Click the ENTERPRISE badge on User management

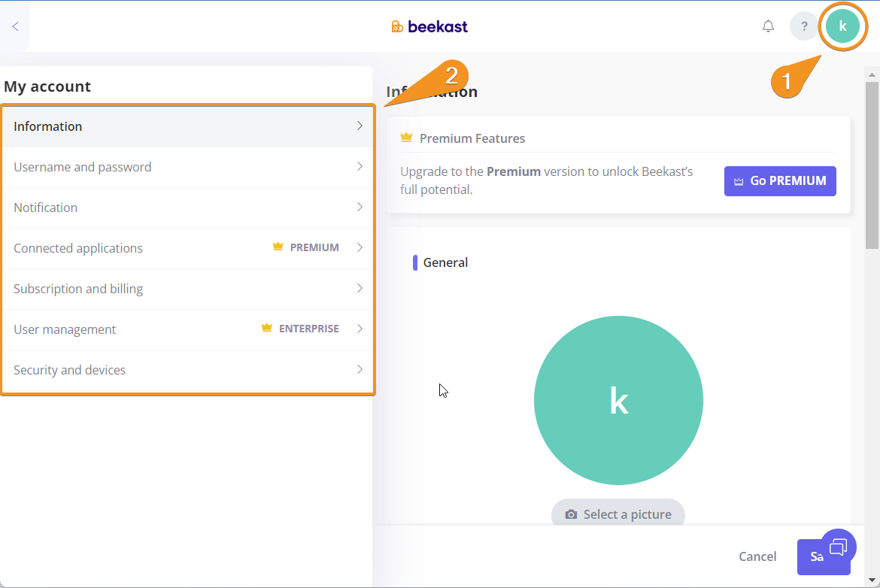(x=300, y=329)
